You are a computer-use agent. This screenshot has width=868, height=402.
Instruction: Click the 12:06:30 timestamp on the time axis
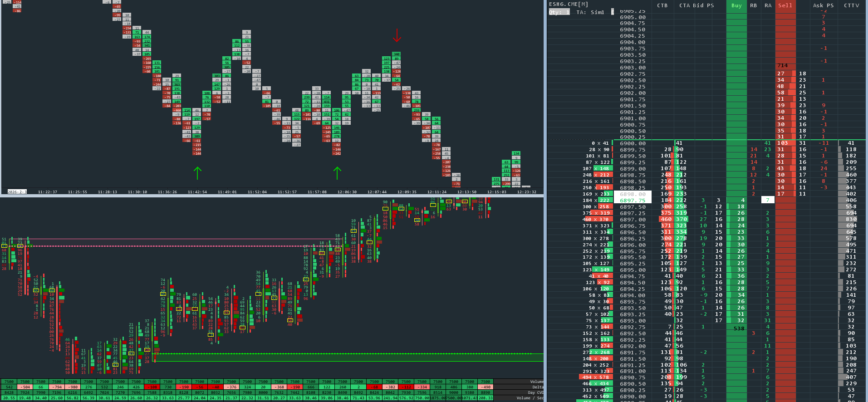pyautogui.click(x=347, y=192)
